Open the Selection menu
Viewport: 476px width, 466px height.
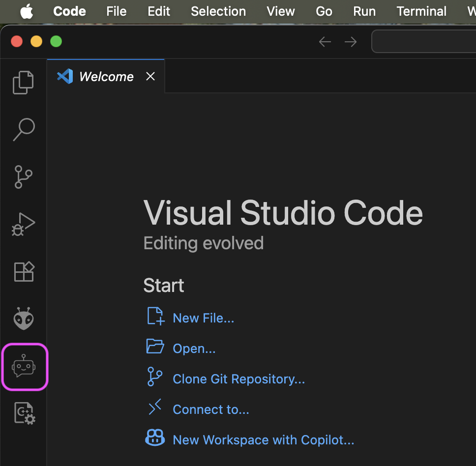pyautogui.click(x=218, y=11)
